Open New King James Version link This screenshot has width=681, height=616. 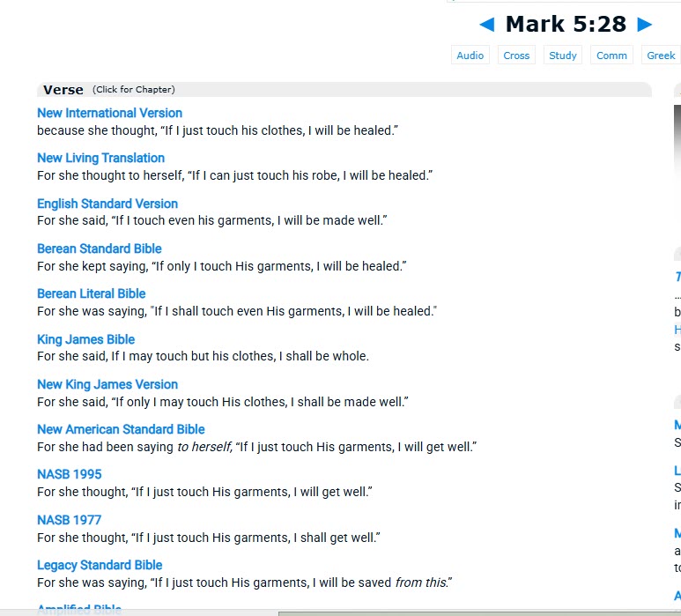click(107, 384)
